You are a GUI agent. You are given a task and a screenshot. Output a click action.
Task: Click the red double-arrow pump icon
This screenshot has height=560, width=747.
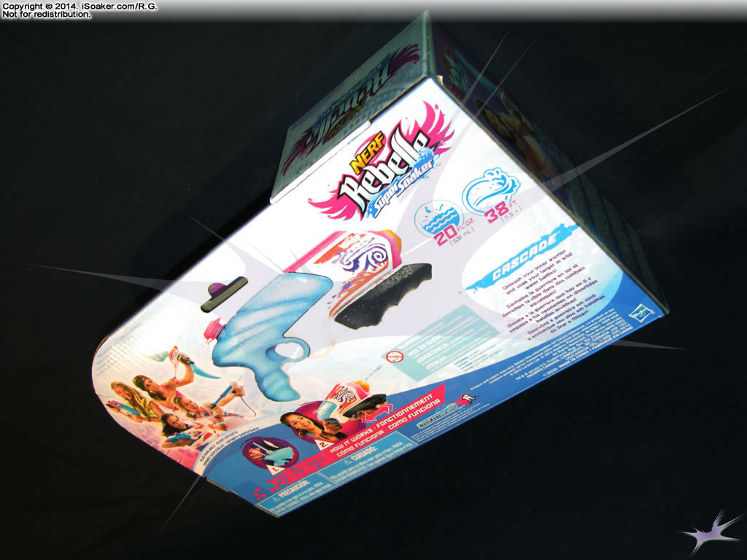(376, 413)
